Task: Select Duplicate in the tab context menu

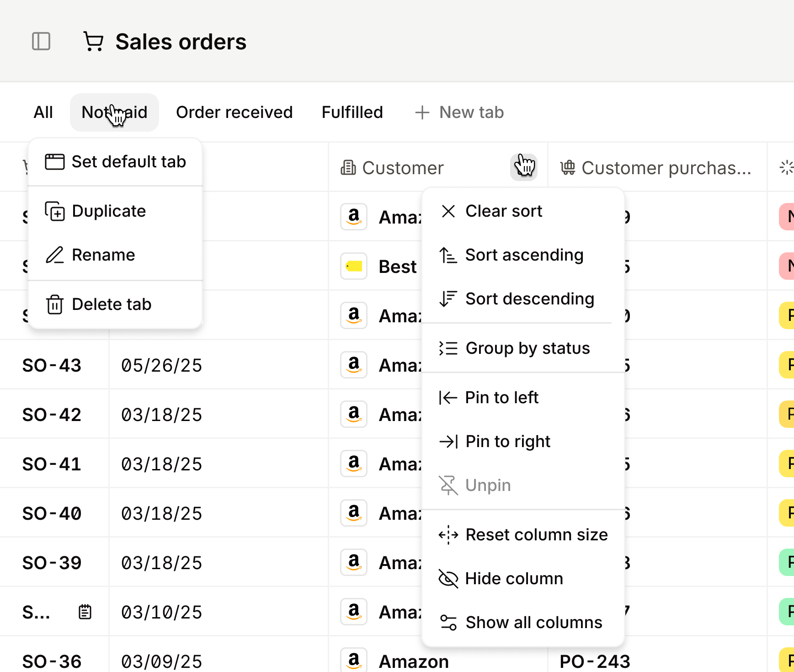Action: tap(109, 211)
